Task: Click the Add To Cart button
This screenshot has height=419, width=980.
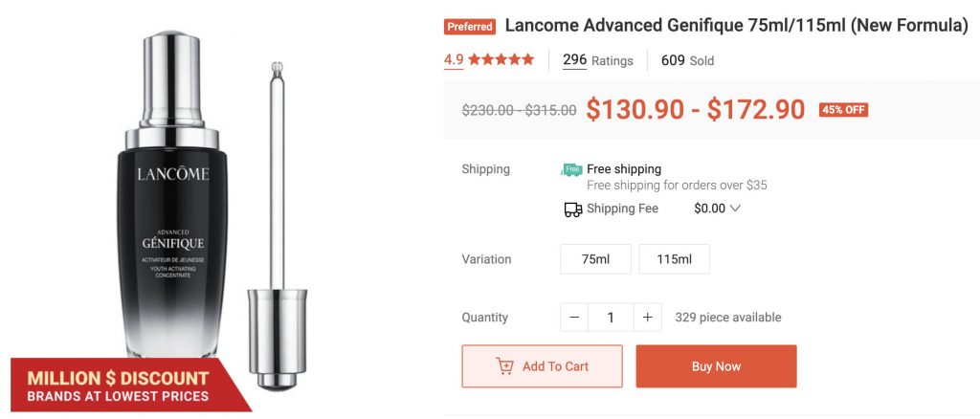Action: point(542,366)
